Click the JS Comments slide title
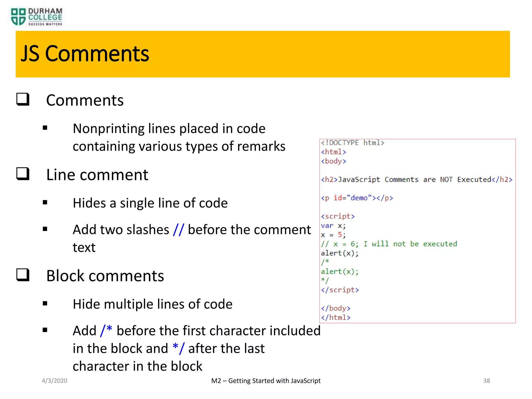Image resolution: width=532 pixels, height=399 pixels. pos(85,54)
